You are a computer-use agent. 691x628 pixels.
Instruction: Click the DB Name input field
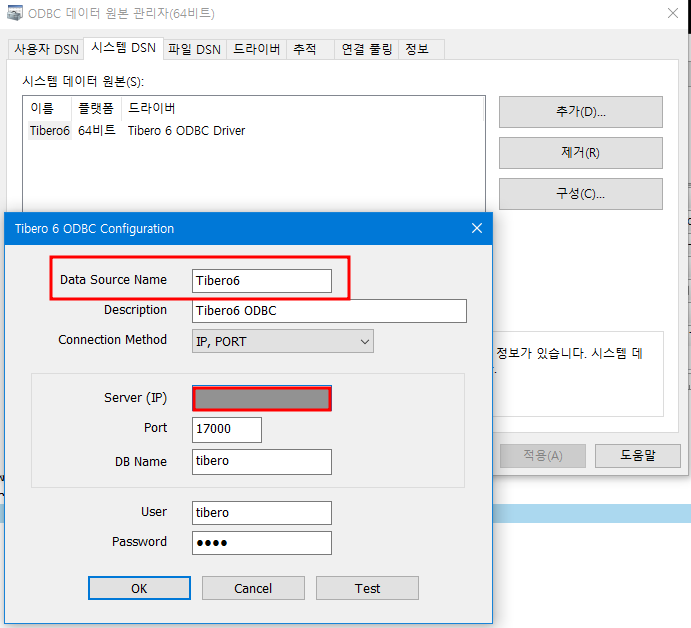click(x=262, y=462)
